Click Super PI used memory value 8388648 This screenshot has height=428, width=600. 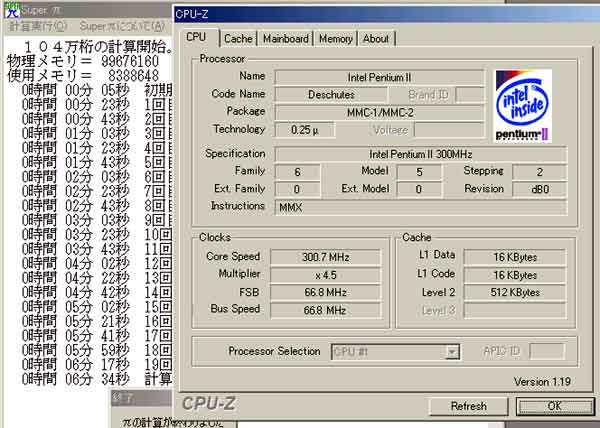134,75
